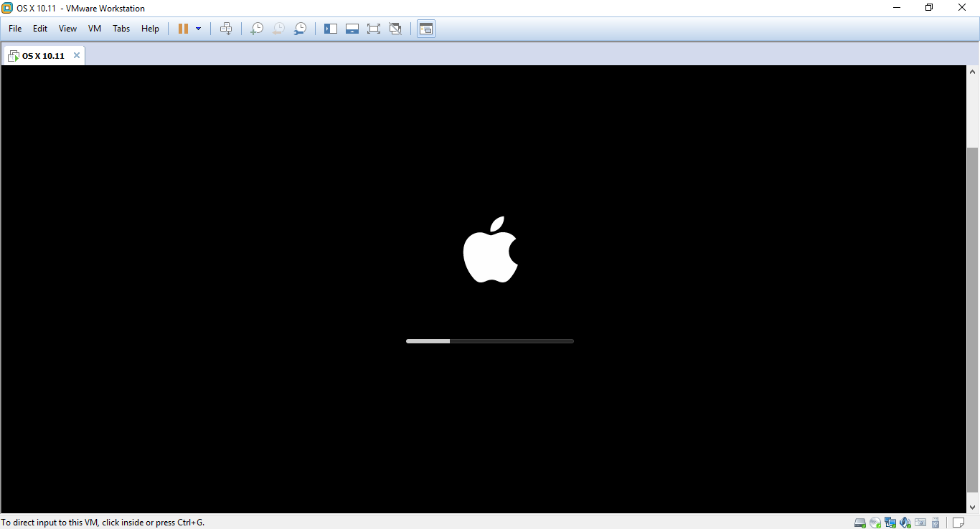Close the OS X 10.11 tab
This screenshot has width=980, height=529.
coord(77,55)
